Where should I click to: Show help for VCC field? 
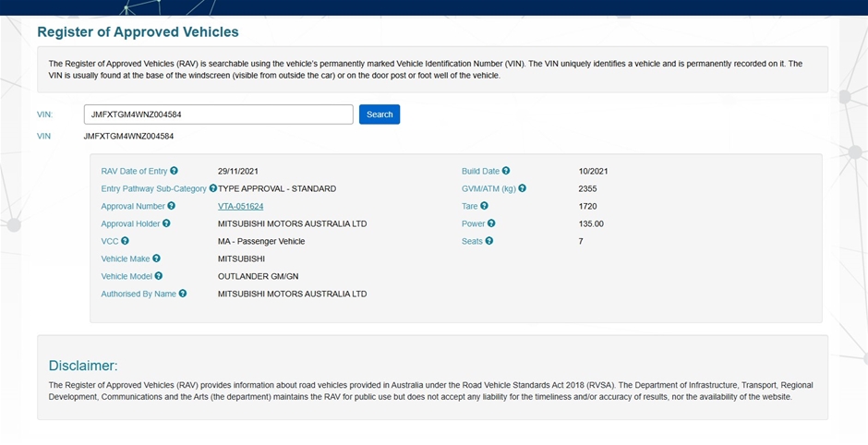pyautogui.click(x=125, y=241)
